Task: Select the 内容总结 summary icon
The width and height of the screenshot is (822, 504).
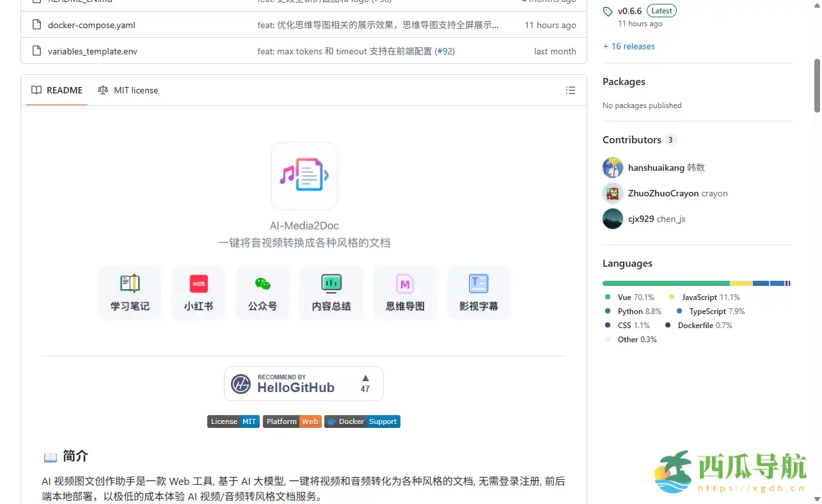Action: pos(331,283)
